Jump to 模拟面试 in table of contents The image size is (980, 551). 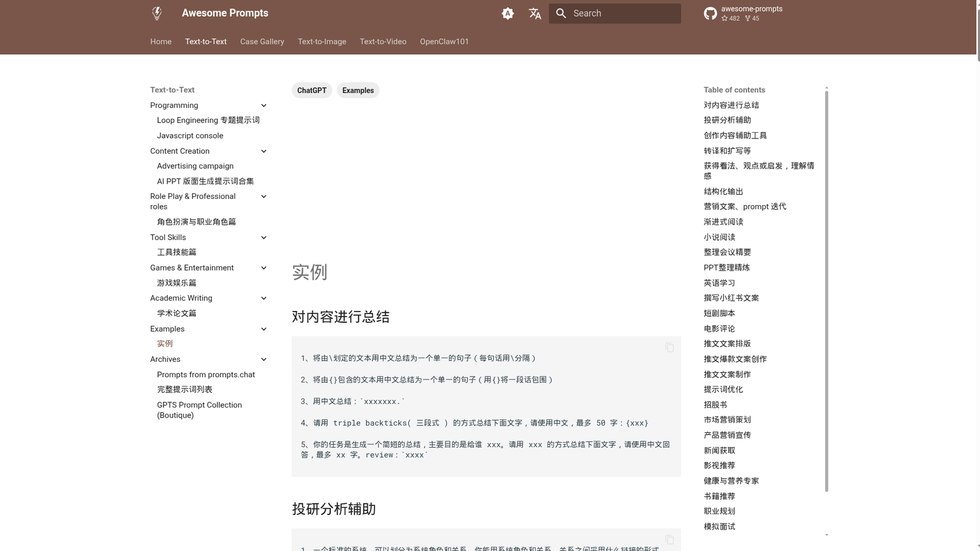pyautogui.click(x=719, y=527)
